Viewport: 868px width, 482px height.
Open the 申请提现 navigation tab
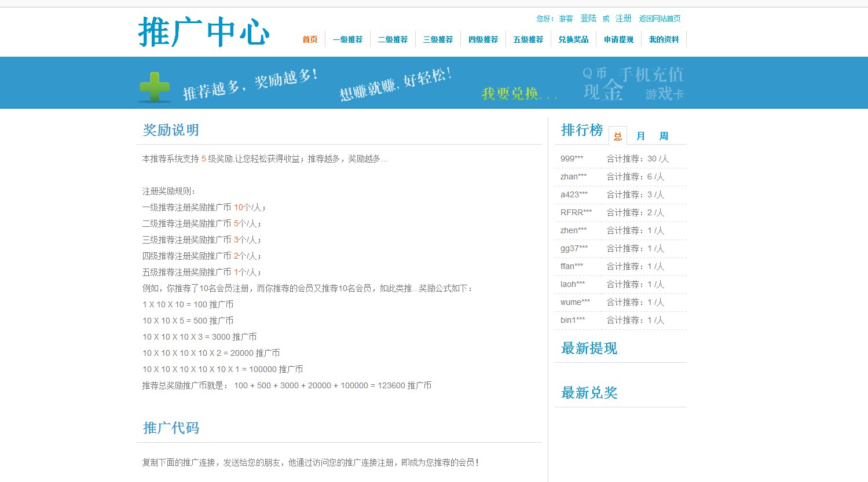(618, 39)
